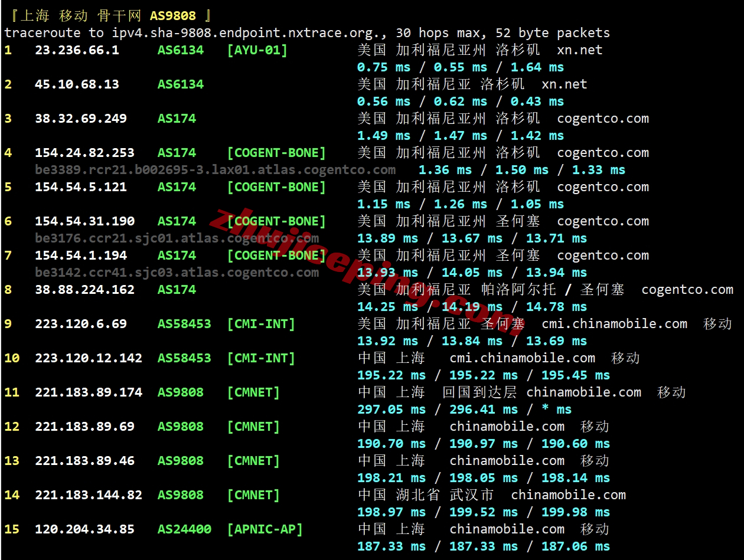Viewport: 744px width, 560px height.
Task: Click hostname be3389.rcr21.b002695-3.lax01.atlas.cogentco.com
Action: (215, 170)
